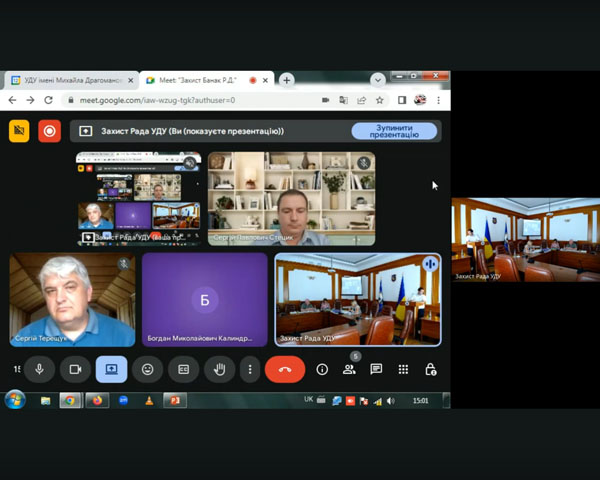
Task: Open meeting details info icon
Action: pyautogui.click(x=322, y=369)
